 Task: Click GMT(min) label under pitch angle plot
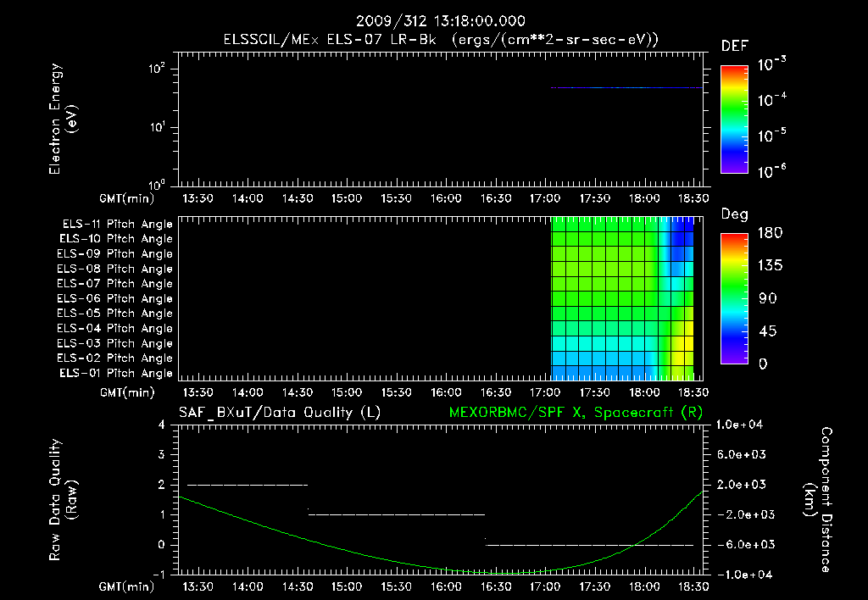tap(127, 393)
